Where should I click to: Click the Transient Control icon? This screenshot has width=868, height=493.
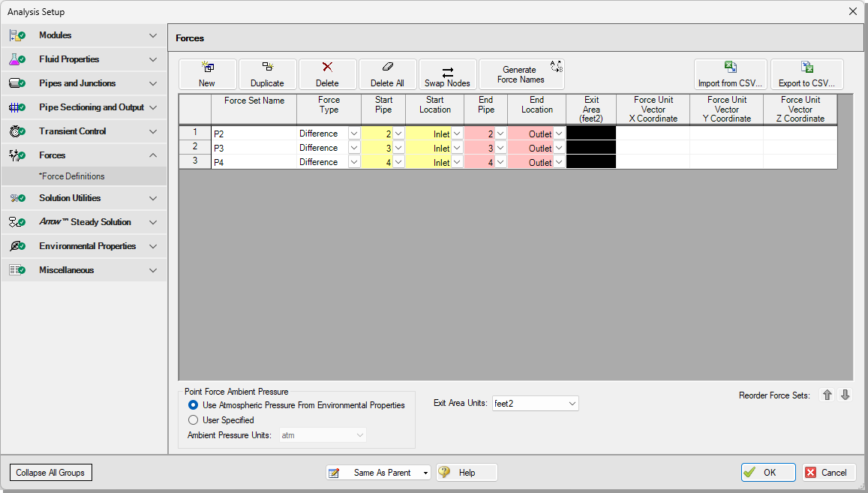[17, 131]
